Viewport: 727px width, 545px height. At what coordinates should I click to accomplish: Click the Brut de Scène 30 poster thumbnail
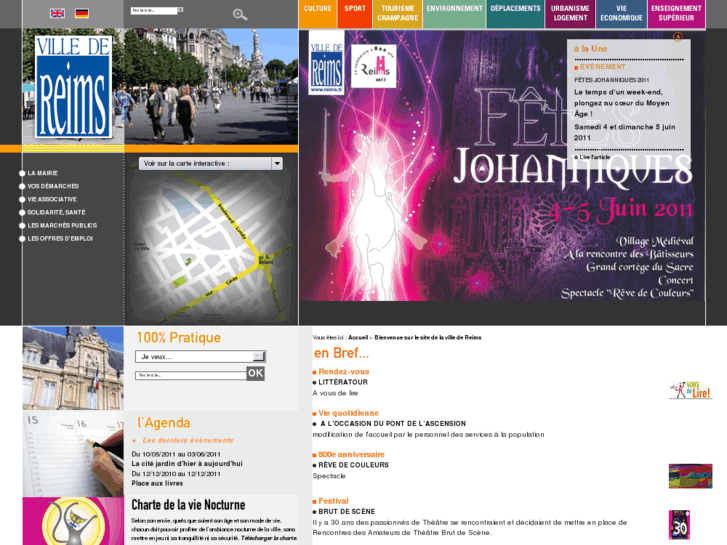[679, 525]
